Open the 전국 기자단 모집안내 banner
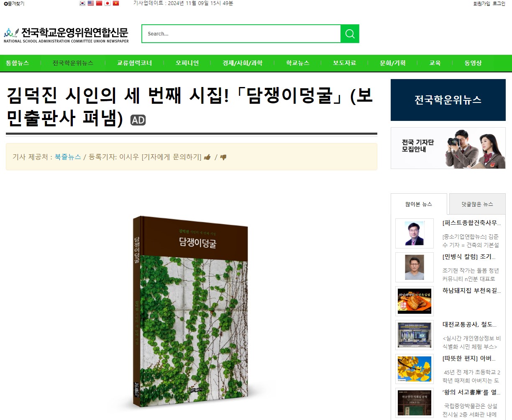 tap(448, 148)
